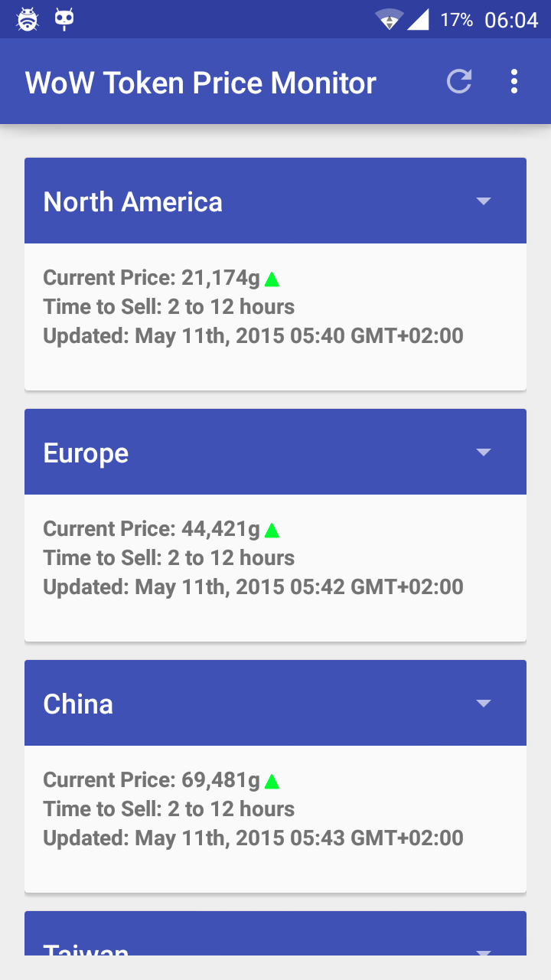Expand the North America dropdown arrow
This screenshot has width=551, height=980.
[483, 201]
